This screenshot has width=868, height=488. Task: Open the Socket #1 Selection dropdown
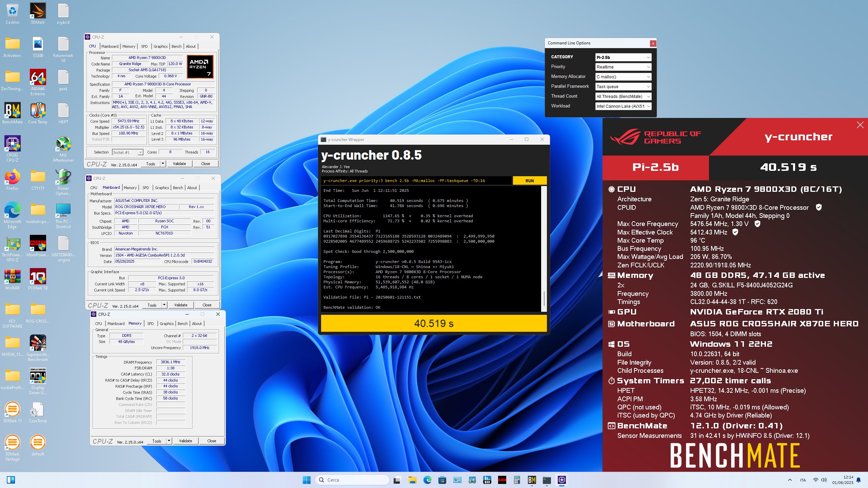pos(127,152)
